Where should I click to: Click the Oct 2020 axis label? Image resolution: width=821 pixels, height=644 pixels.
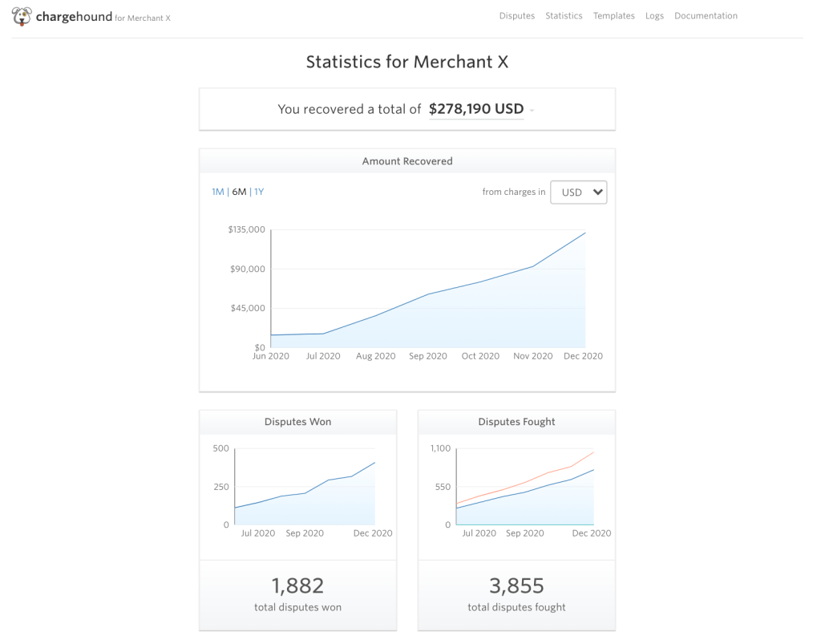(x=480, y=356)
